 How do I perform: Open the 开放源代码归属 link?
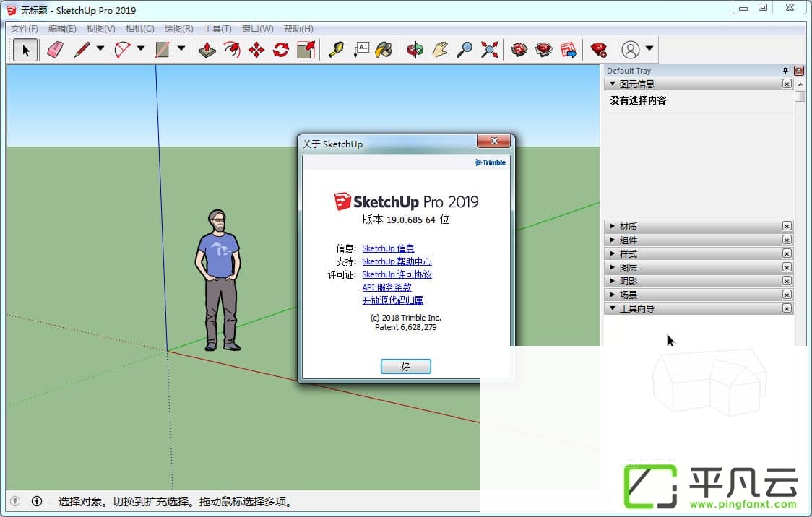(x=392, y=300)
